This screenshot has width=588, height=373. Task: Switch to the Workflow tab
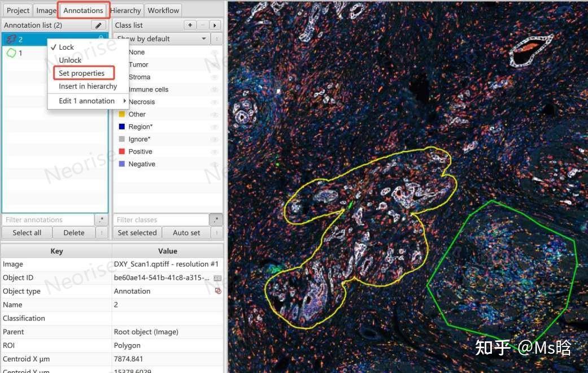click(x=163, y=11)
